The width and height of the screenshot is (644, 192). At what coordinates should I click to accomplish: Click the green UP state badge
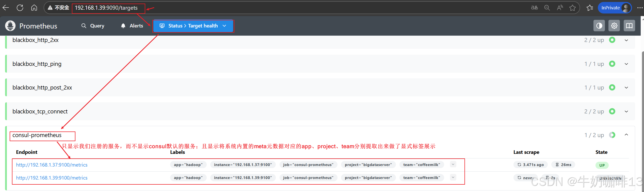pyautogui.click(x=602, y=165)
